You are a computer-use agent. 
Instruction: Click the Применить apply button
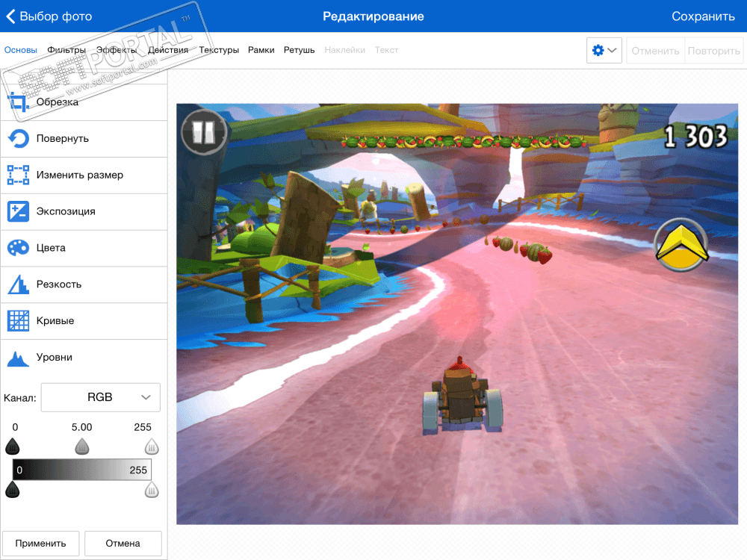click(40, 544)
